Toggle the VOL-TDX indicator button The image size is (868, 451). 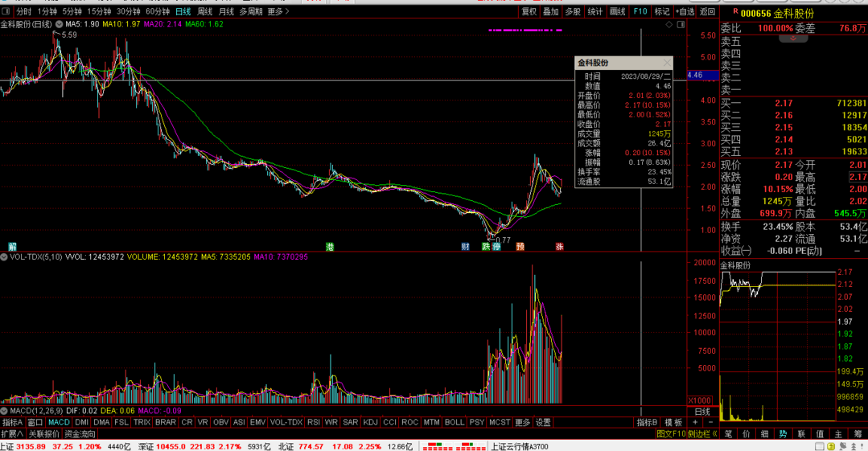click(286, 422)
